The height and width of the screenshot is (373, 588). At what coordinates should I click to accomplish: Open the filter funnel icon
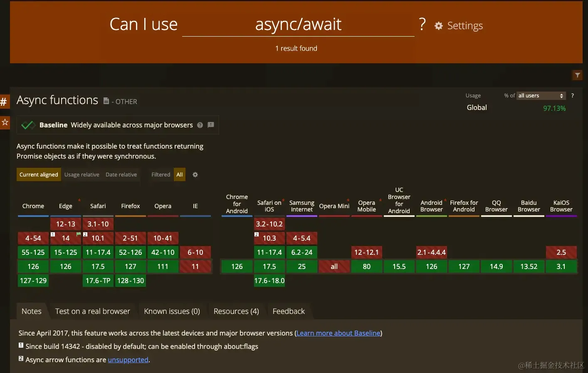(x=578, y=75)
